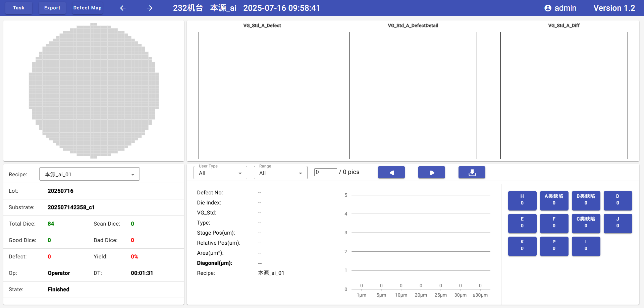The image size is (644, 308).
Task: Download defect images with download icon
Action: pyautogui.click(x=472, y=173)
